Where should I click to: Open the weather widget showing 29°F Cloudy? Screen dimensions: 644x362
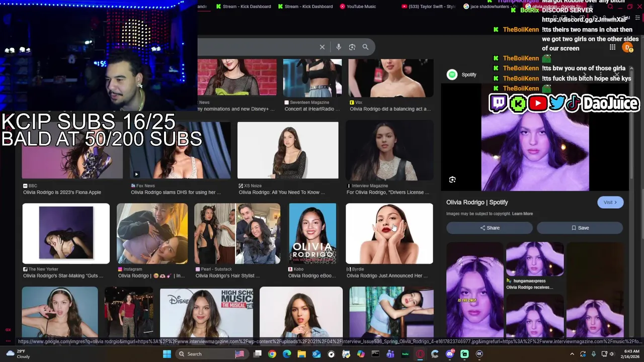(18, 354)
